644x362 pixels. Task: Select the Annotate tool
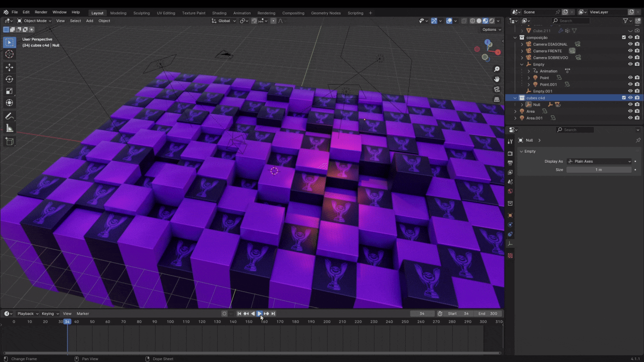pyautogui.click(x=9, y=116)
